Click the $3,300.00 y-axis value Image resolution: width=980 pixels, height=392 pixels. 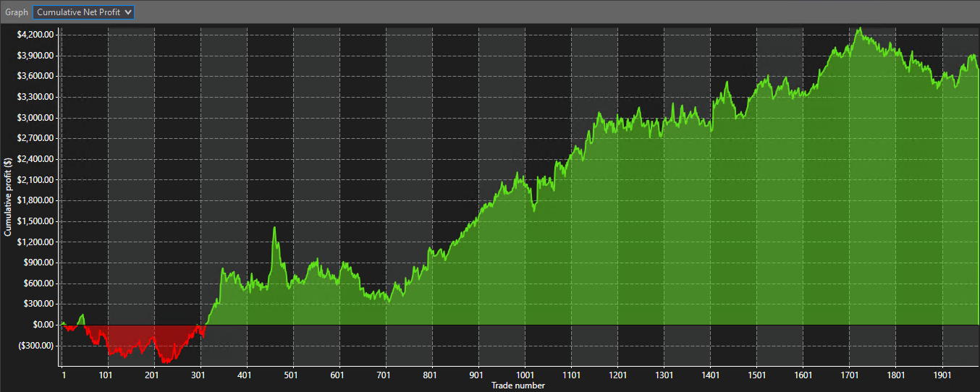tap(35, 97)
